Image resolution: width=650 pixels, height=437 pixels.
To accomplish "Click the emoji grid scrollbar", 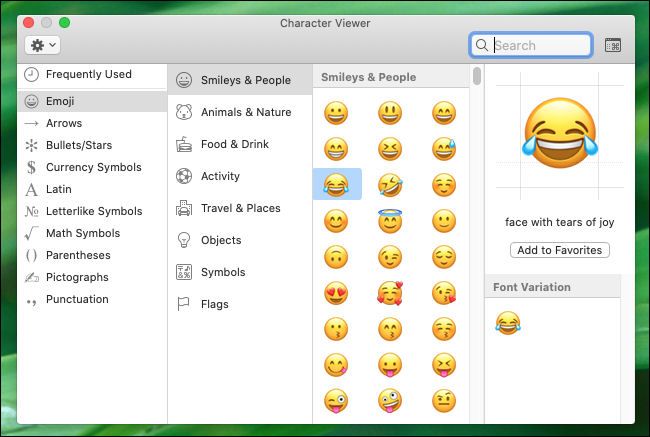I will coord(477,76).
